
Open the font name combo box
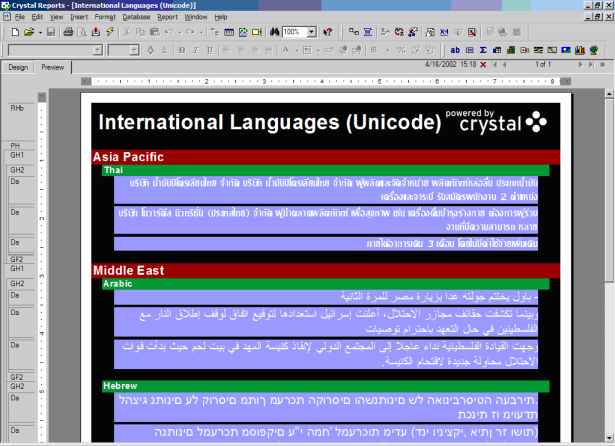[x=55, y=50]
